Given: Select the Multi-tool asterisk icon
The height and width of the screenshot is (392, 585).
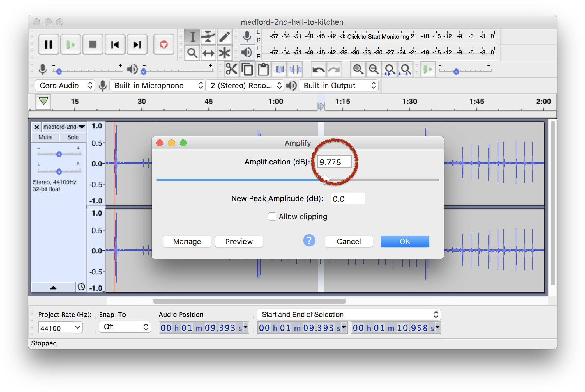Looking at the screenshot, I should (225, 53).
